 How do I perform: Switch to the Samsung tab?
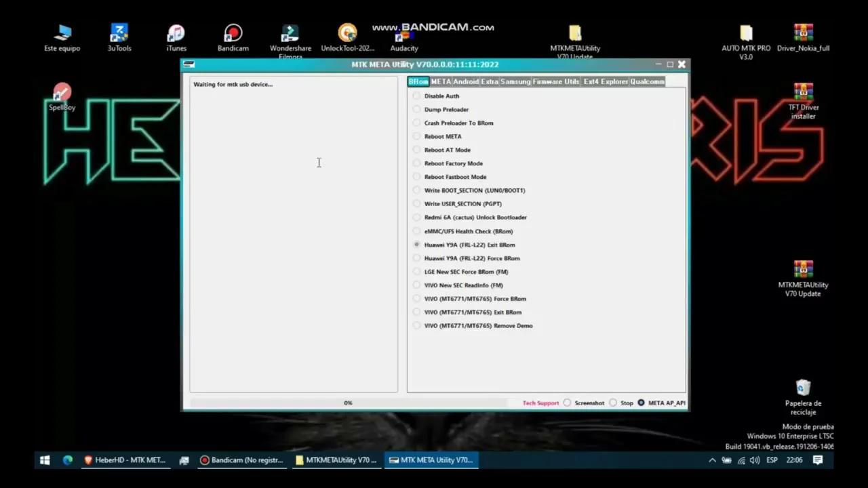(x=515, y=81)
